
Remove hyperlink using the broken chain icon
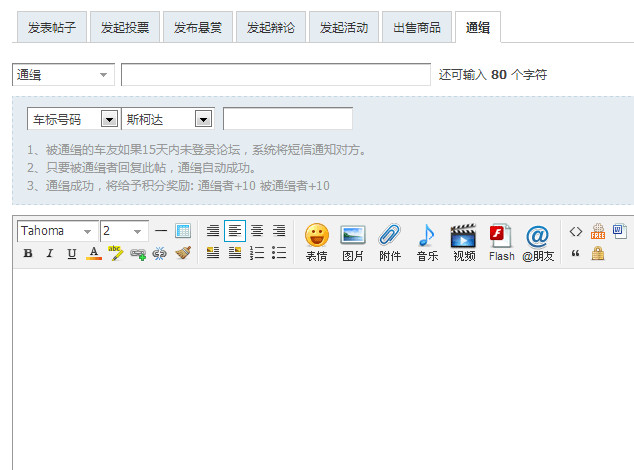click(159, 253)
